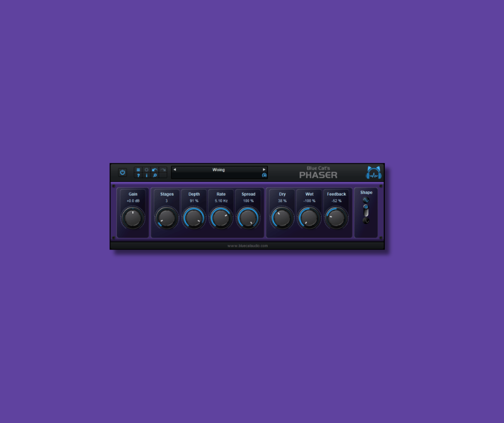Click the right arrow to load next preset
The height and width of the screenshot is (423, 504).
(264, 169)
